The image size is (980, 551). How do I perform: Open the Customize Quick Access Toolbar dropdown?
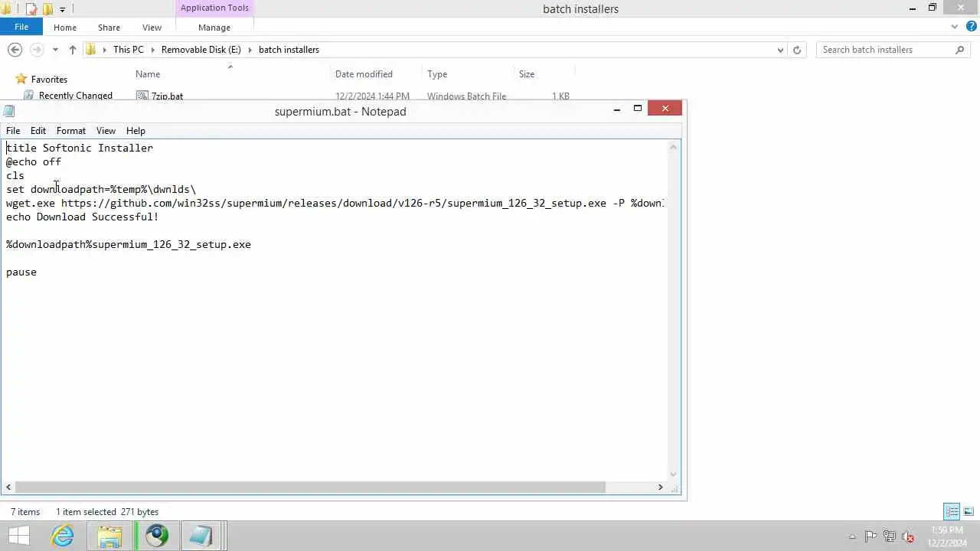coord(62,9)
